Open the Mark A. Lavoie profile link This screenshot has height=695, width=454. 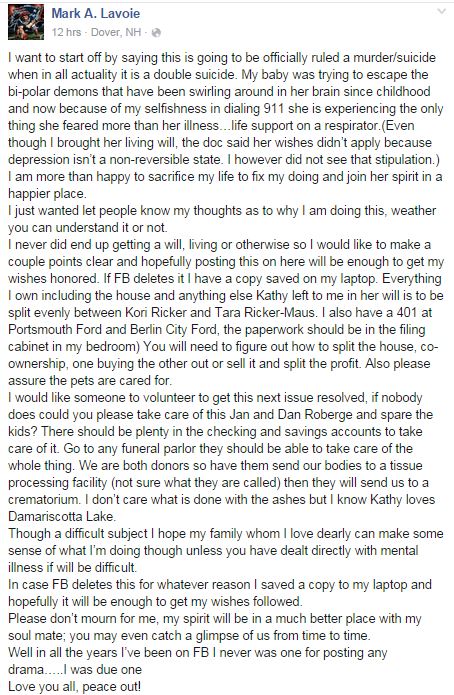pyautogui.click(x=96, y=13)
